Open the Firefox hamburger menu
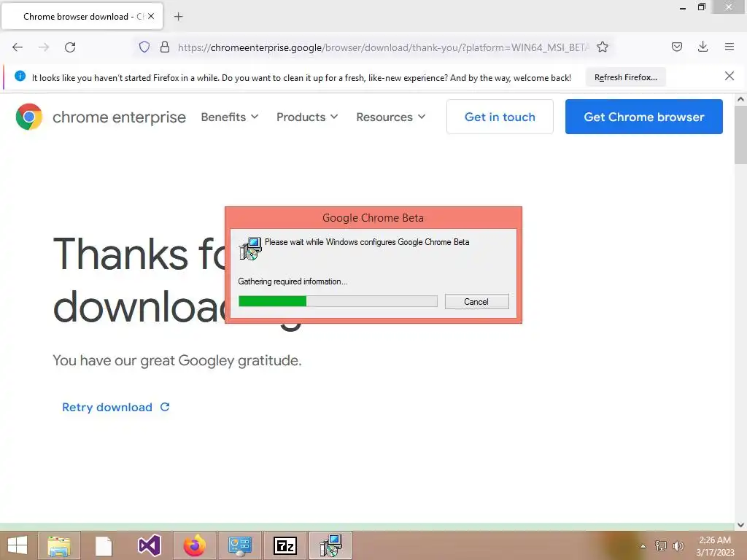 (x=729, y=47)
